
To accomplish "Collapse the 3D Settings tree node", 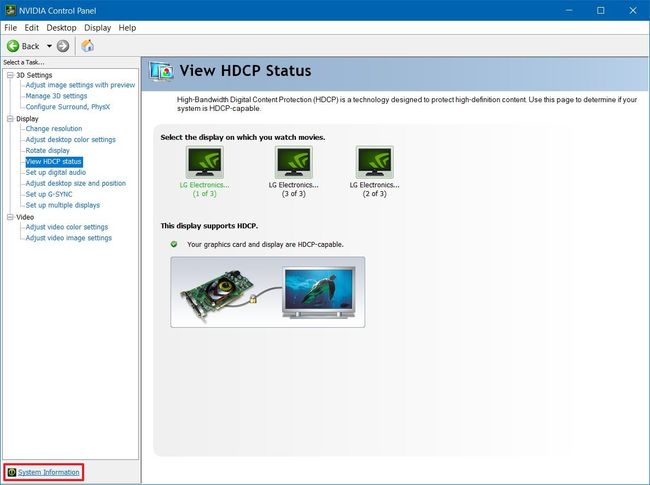I will click(x=10, y=75).
